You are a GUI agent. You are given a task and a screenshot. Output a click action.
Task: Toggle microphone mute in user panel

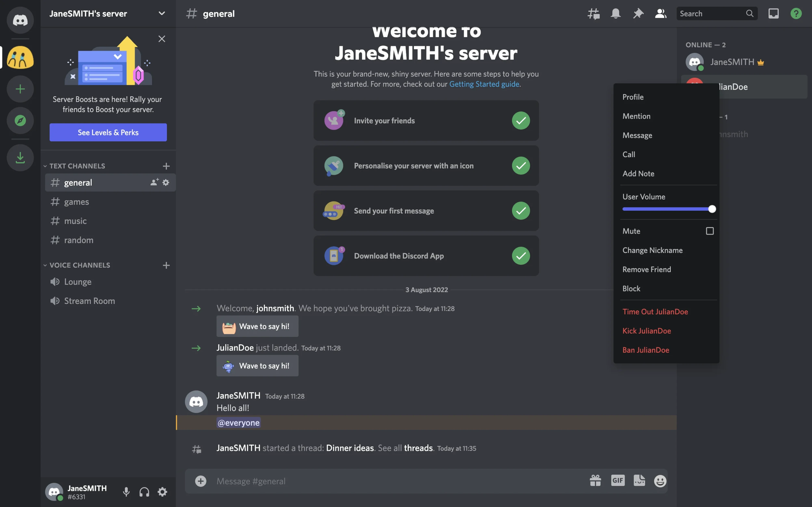(x=126, y=492)
